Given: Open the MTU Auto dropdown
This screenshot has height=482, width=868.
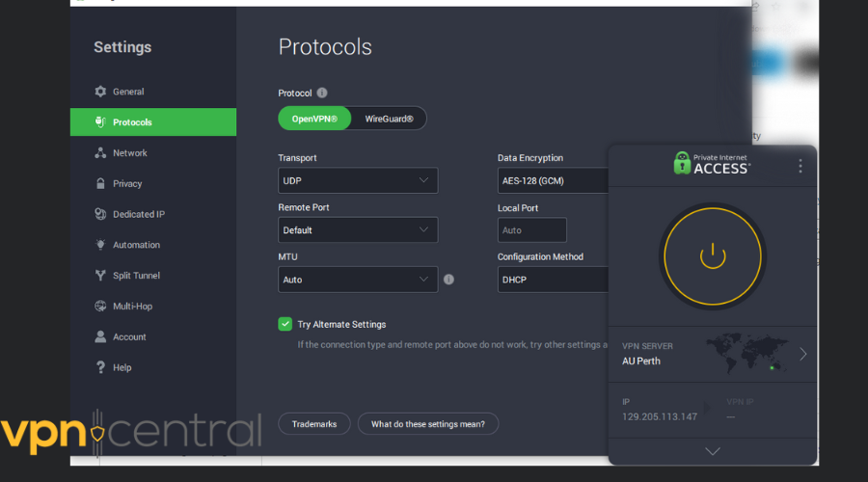Looking at the screenshot, I should 358,280.
